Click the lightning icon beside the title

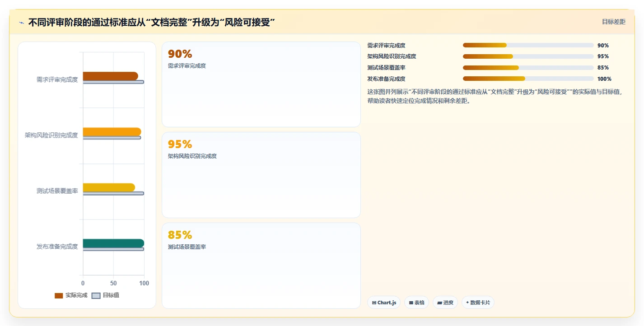pyautogui.click(x=22, y=22)
